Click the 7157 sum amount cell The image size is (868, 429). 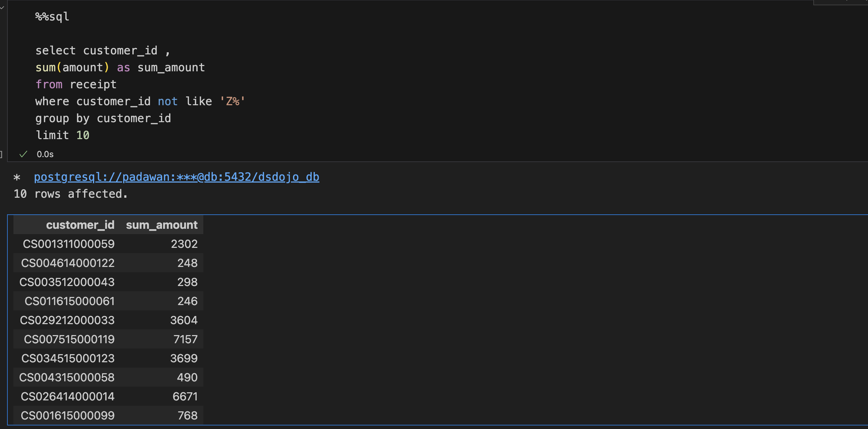[x=185, y=339]
